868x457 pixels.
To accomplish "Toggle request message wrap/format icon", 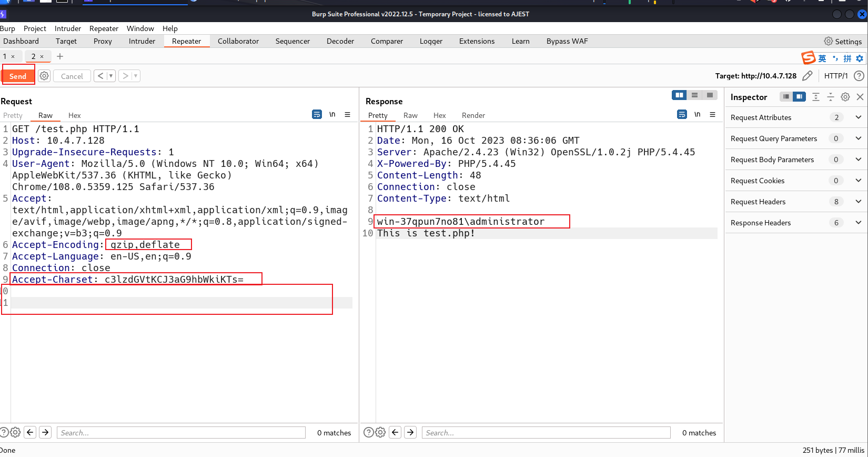I will [x=317, y=114].
